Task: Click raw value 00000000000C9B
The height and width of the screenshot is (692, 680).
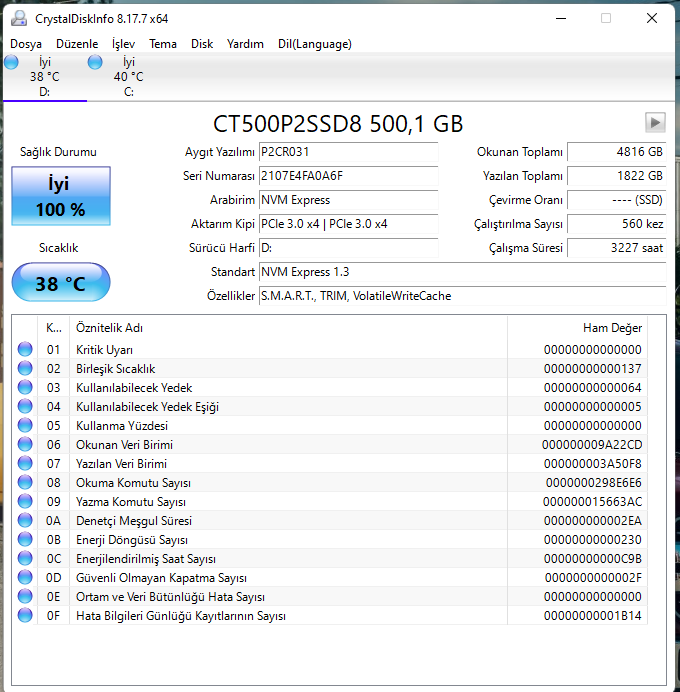Action: click(x=592, y=558)
